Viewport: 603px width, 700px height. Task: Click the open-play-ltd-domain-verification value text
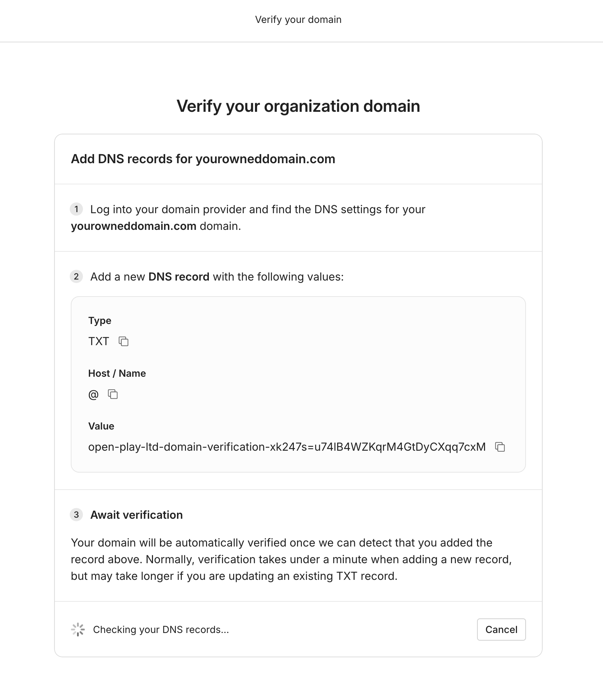point(287,447)
